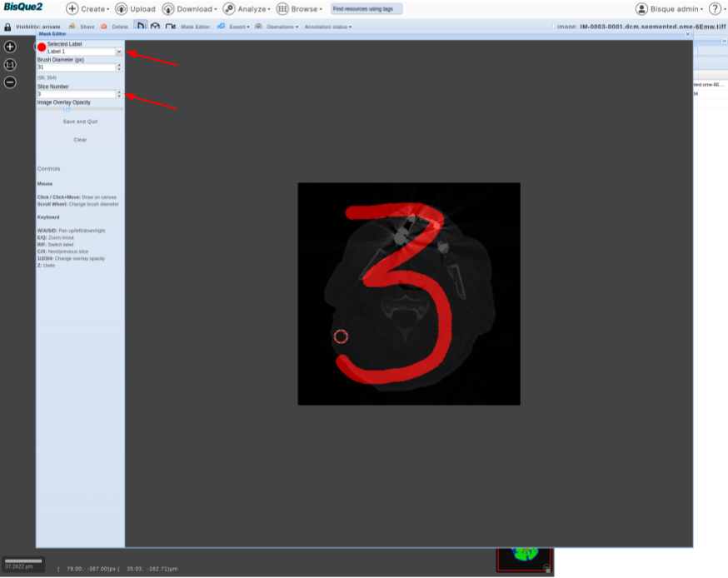Viewport: 728px width, 578px height.
Task: Reset zoom with the 1:1 icon
Action: click(x=10, y=64)
